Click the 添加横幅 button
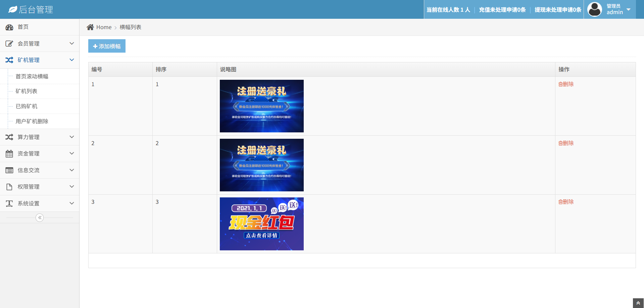Screen dimensions: 644x308 tap(107, 46)
